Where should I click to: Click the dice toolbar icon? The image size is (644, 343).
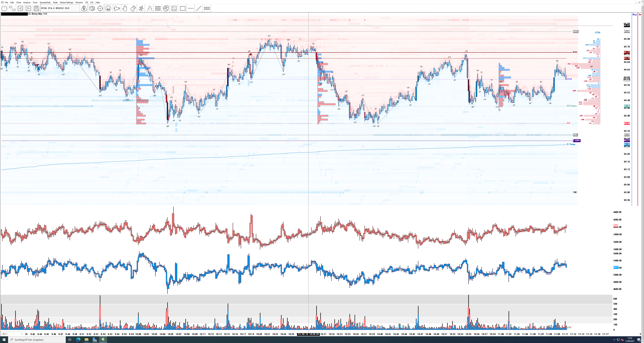(92, 9)
